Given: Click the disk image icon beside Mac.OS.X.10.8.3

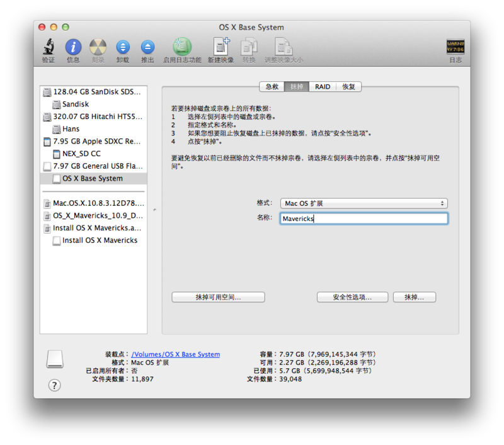Looking at the screenshot, I should point(47,203).
